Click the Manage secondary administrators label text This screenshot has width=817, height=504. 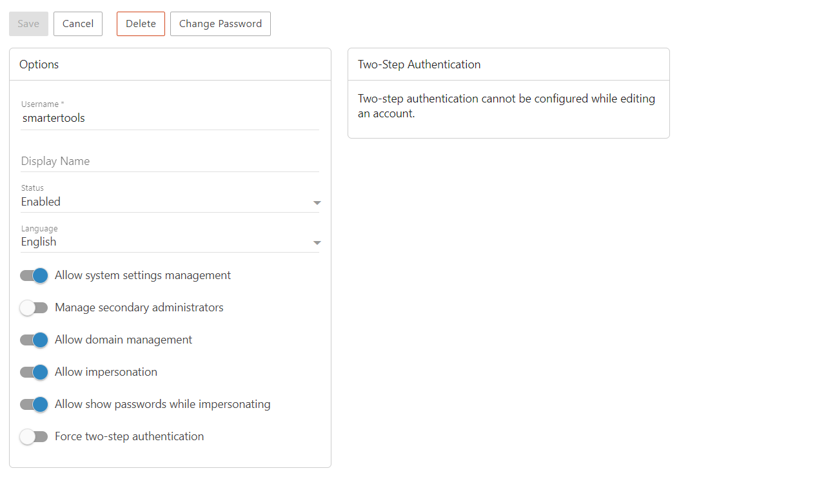tap(139, 308)
